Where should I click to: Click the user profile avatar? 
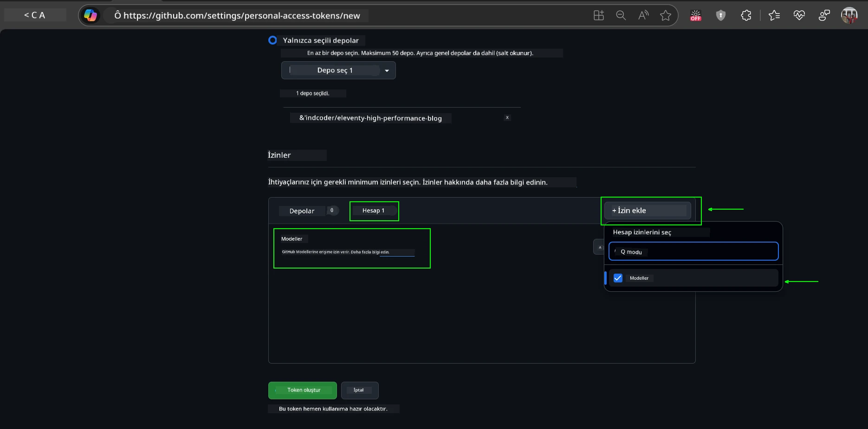[x=849, y=15]
